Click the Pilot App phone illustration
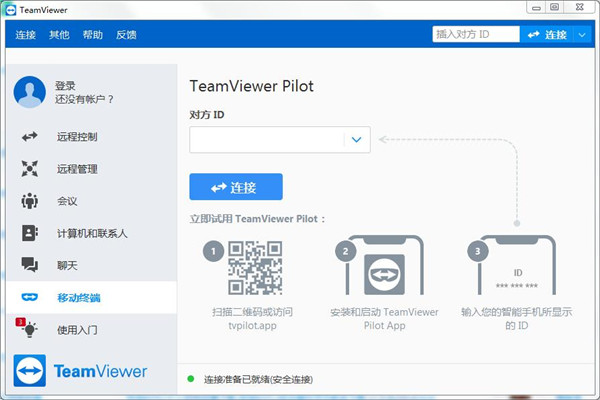Viewport: 600px width, 400px height. point(385,265)
